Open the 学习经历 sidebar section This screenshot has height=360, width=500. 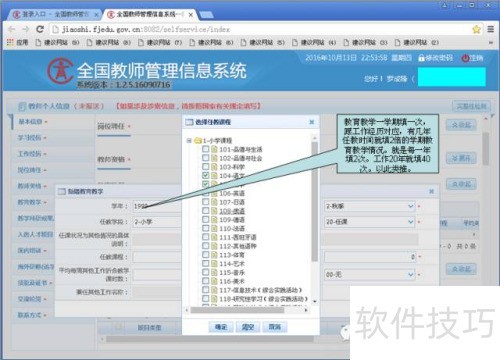tap(30, 138)
